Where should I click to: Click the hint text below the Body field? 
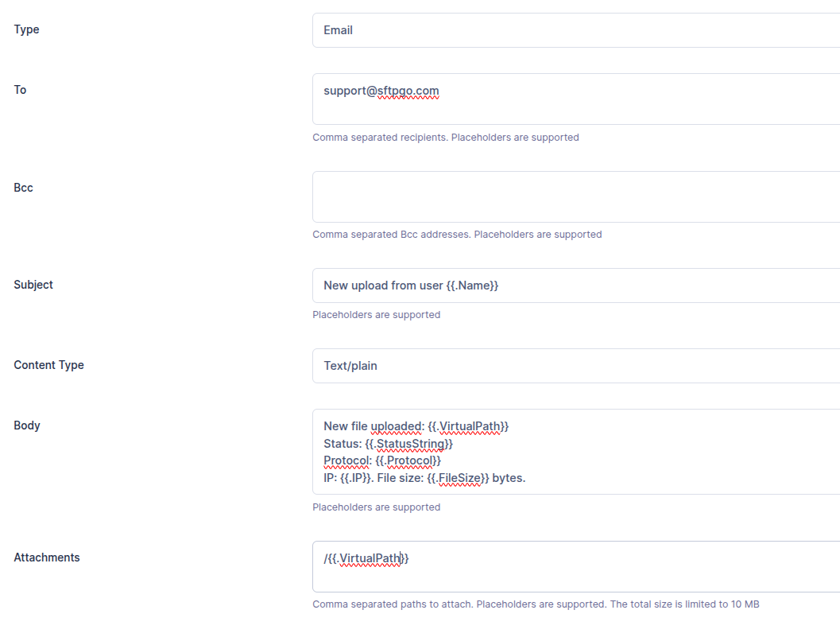[x=376, y=507]
